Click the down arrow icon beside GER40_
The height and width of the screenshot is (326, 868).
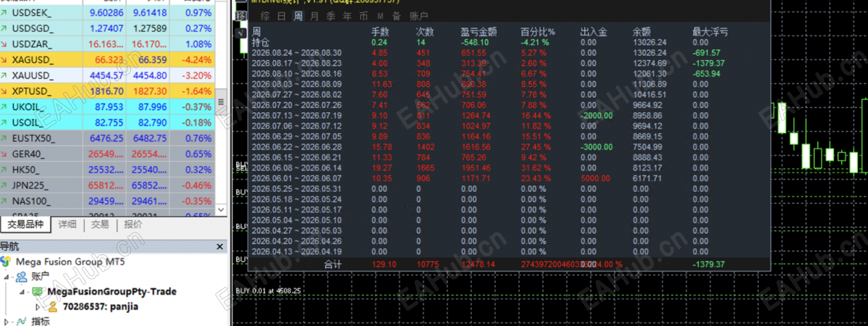pos(4,154)
